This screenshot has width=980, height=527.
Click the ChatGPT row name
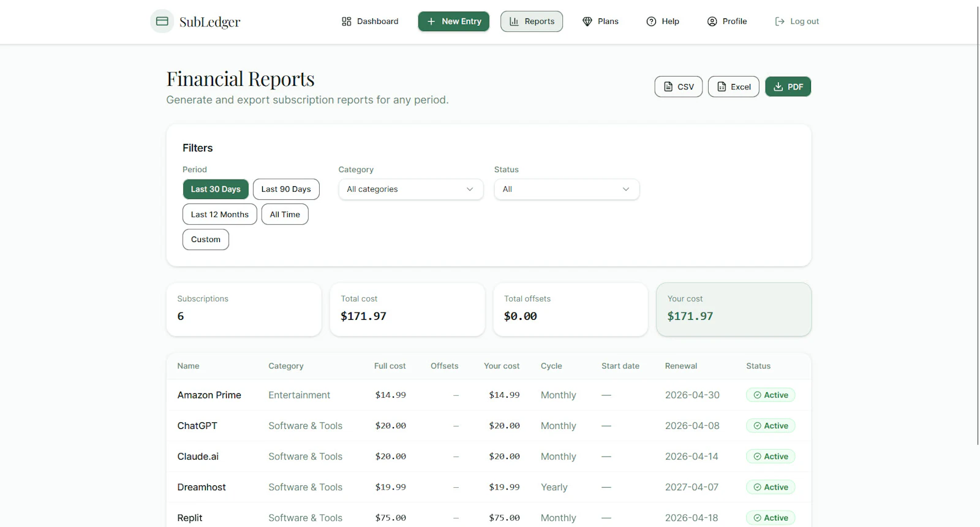197,426
